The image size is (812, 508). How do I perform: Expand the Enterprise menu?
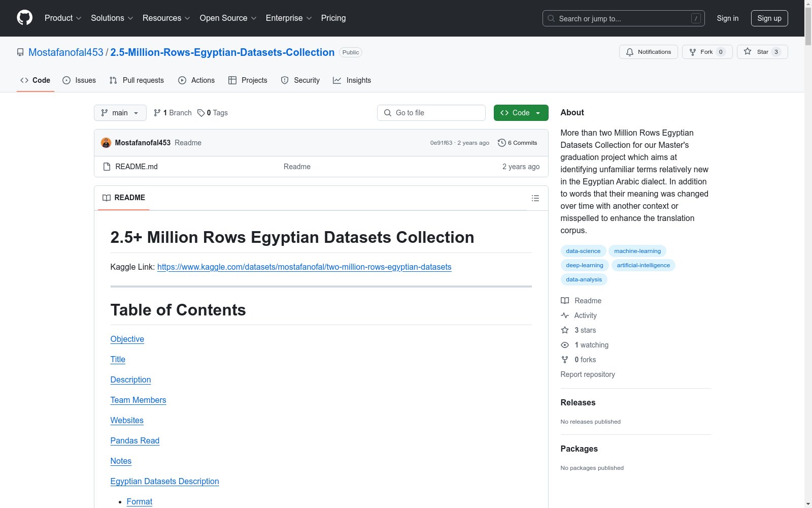point(289,18)
